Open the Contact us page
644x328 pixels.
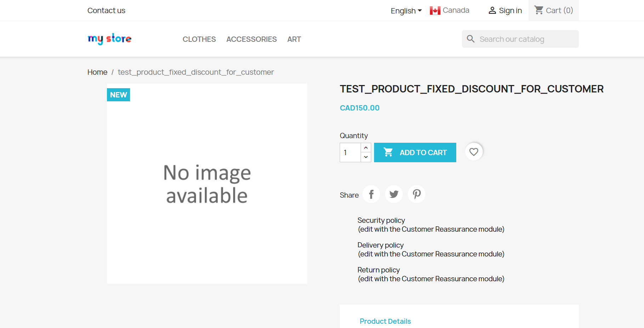[106, 10]
